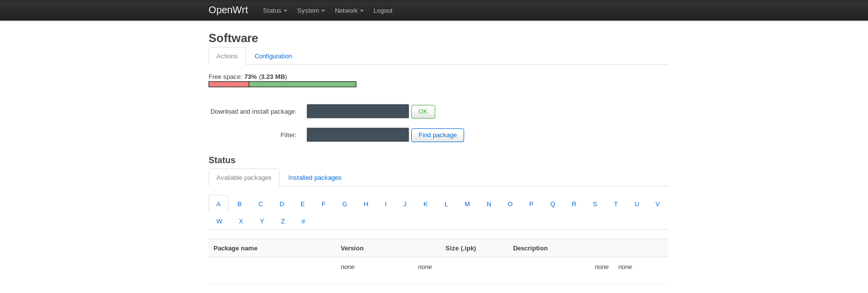
Task: Switch to the Configuration tab
Action: point(273,56)
